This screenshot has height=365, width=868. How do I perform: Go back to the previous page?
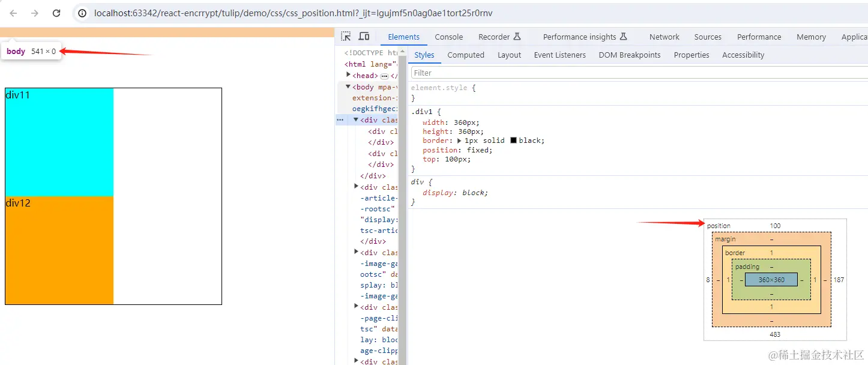point(13,13)
